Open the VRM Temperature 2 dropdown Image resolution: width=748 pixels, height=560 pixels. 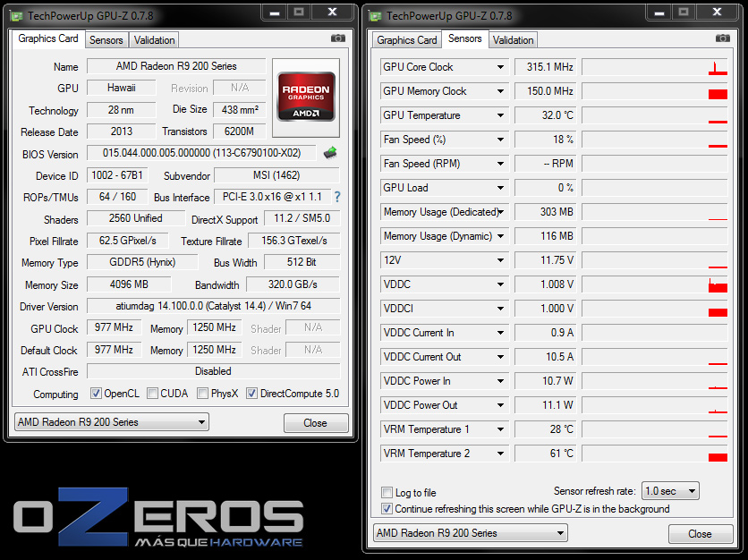[x=500, y=454]
